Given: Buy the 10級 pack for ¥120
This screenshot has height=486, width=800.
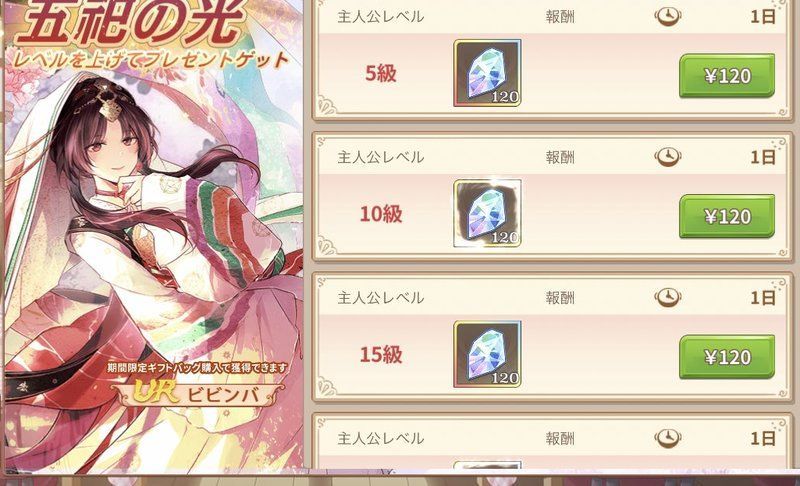Looking at the screenshot, I should [x=727, y=216].
